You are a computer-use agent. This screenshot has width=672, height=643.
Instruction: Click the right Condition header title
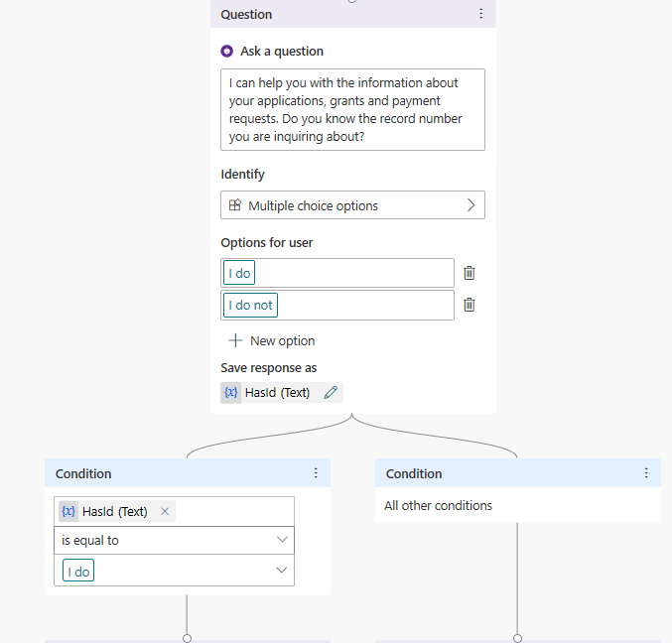coord(414,473)
